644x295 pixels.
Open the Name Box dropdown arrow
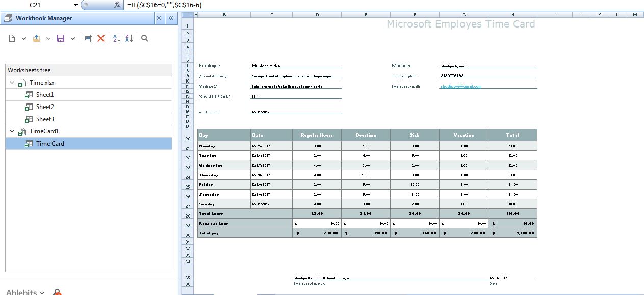[75, 5]
